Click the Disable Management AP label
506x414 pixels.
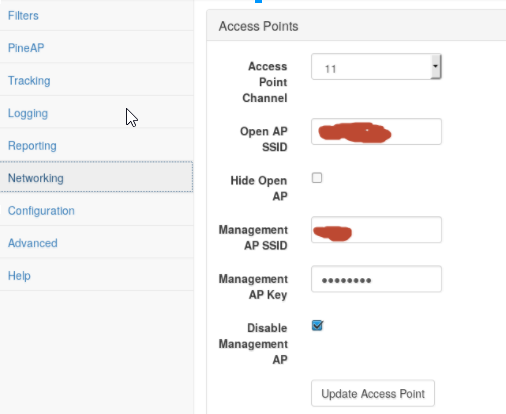click(x=253, y=344)
